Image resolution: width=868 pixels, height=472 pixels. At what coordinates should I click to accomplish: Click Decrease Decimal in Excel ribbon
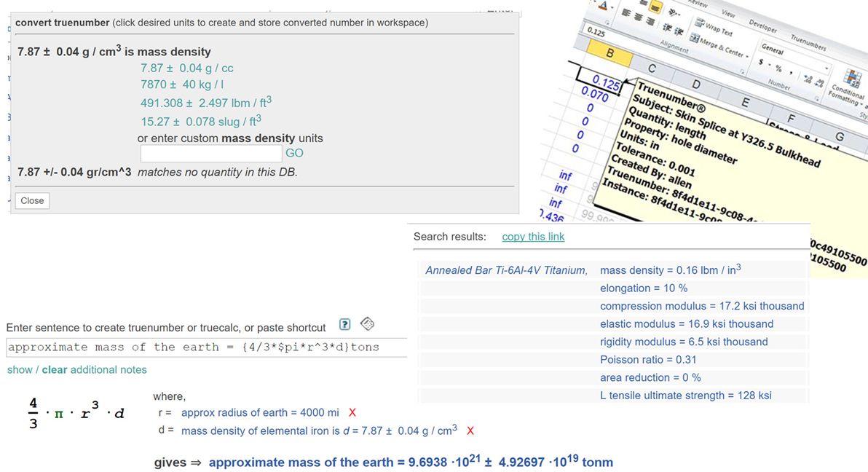(818, 83)
